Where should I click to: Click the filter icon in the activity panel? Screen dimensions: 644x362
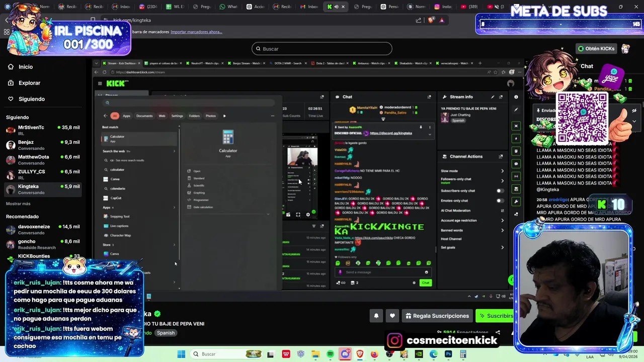(314, 226)
